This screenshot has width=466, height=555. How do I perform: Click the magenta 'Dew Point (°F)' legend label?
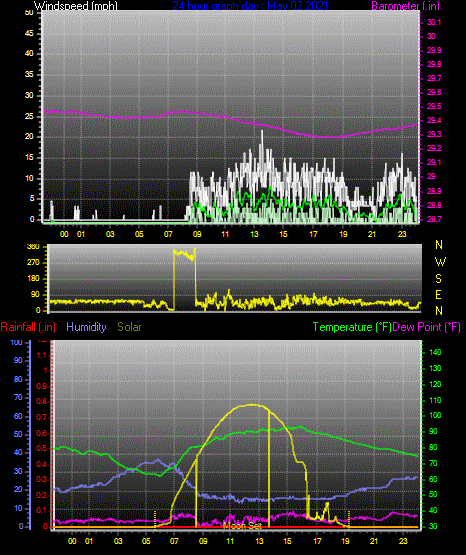(x=427, y=327)
